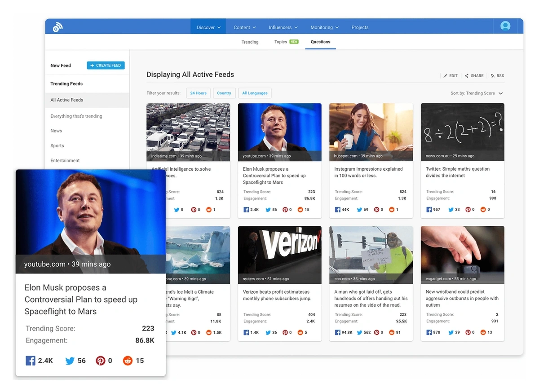
Task: Open the Sports feed
Action: tap(57, 145)
